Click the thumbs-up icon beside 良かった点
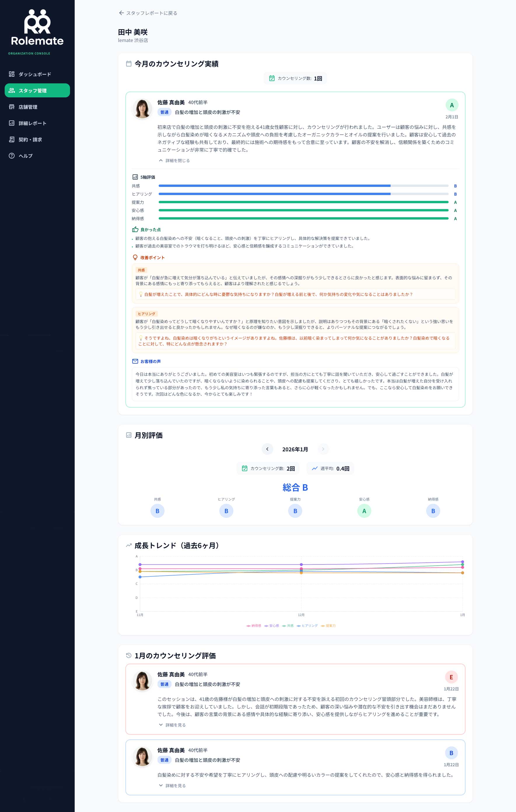516x812 pixels. tap(135, 230)
